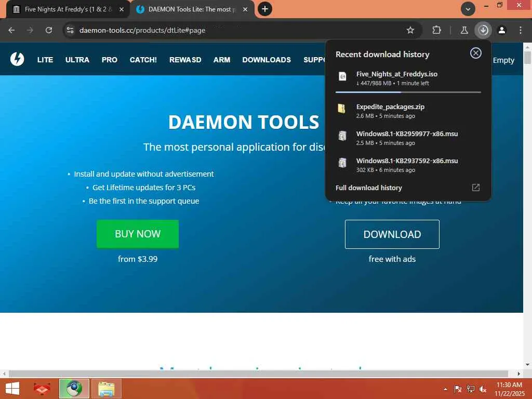532x399 pixels.
Task: Click 'Install and update without advertisement' text
Action: coord(144,174)
